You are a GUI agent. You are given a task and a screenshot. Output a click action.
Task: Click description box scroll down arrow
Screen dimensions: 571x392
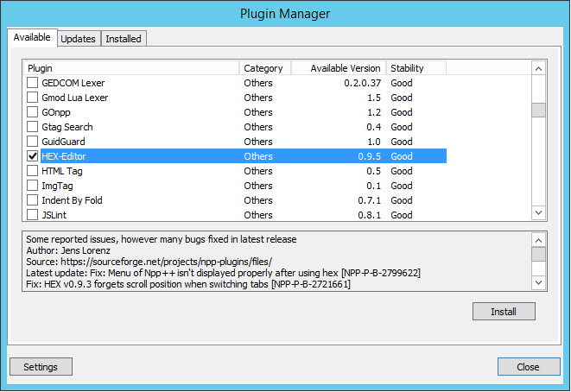[538, 282]
